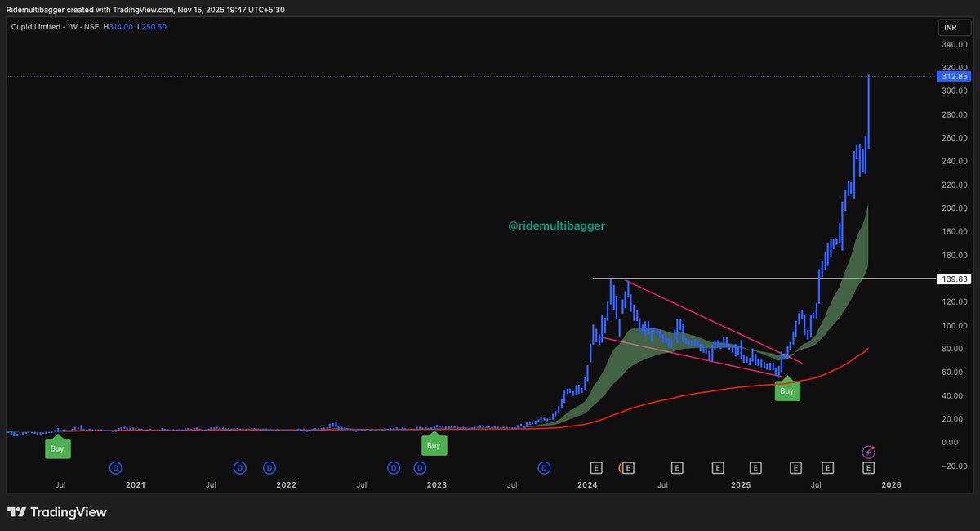Click the 2023 label on time axis
This screenshot has height=531, width=980.
pos(437,485)
